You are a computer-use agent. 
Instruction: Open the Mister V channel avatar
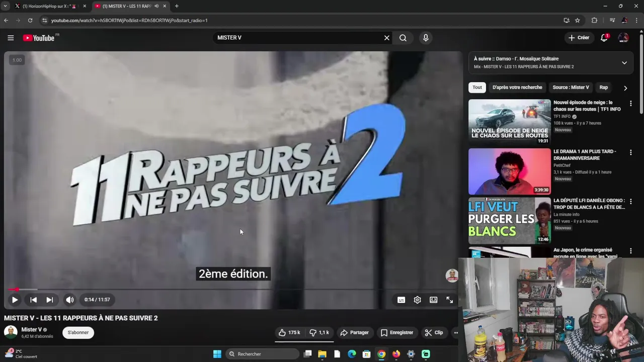11,332
